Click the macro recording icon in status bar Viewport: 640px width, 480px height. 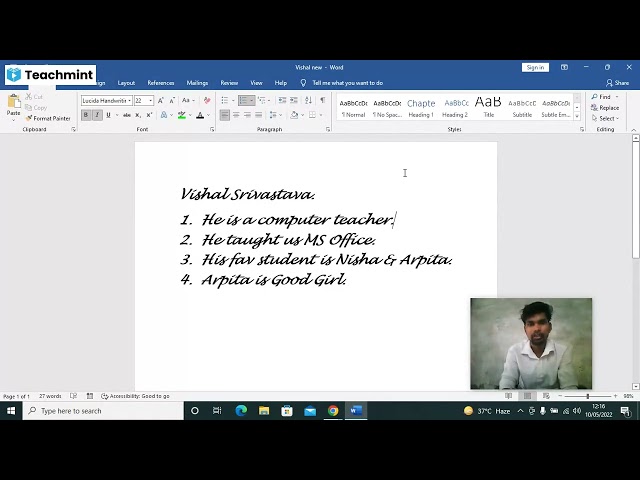pos(90,396)
